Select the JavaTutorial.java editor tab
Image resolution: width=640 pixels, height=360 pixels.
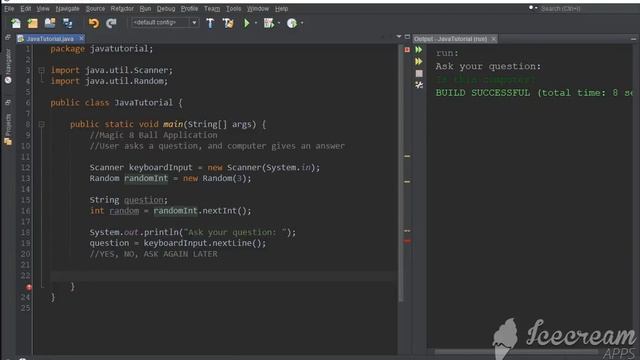pyautogui.click(x=50, y=39)
